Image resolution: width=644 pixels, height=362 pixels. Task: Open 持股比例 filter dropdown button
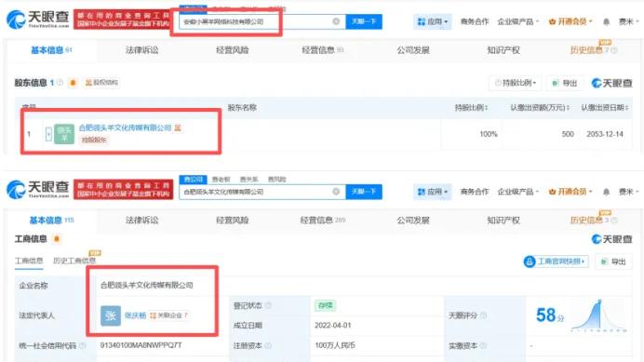515,83
